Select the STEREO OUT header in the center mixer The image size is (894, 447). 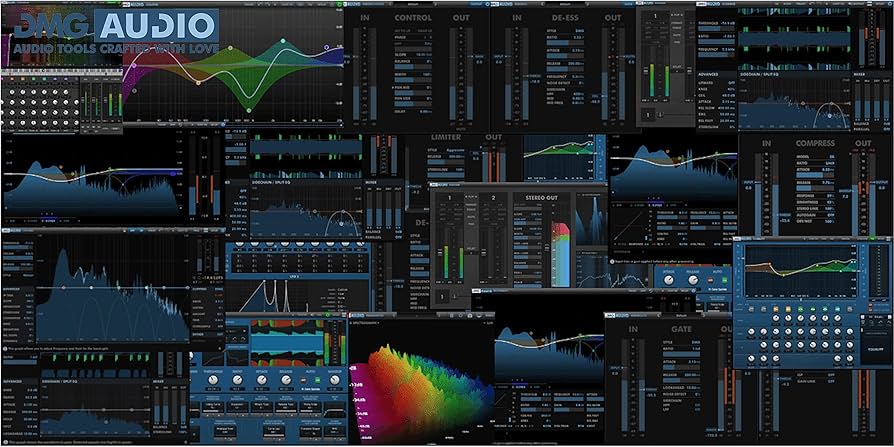click(x=542, y=198)
